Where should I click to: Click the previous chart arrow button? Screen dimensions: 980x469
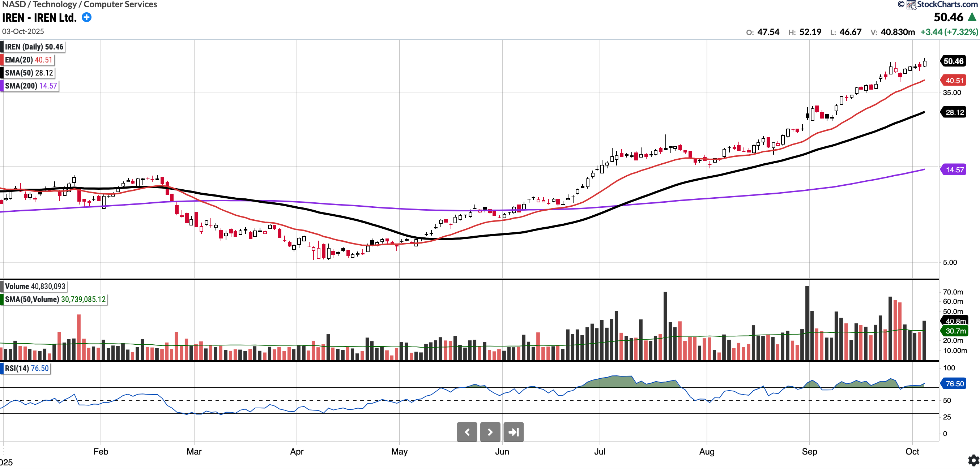467,432
